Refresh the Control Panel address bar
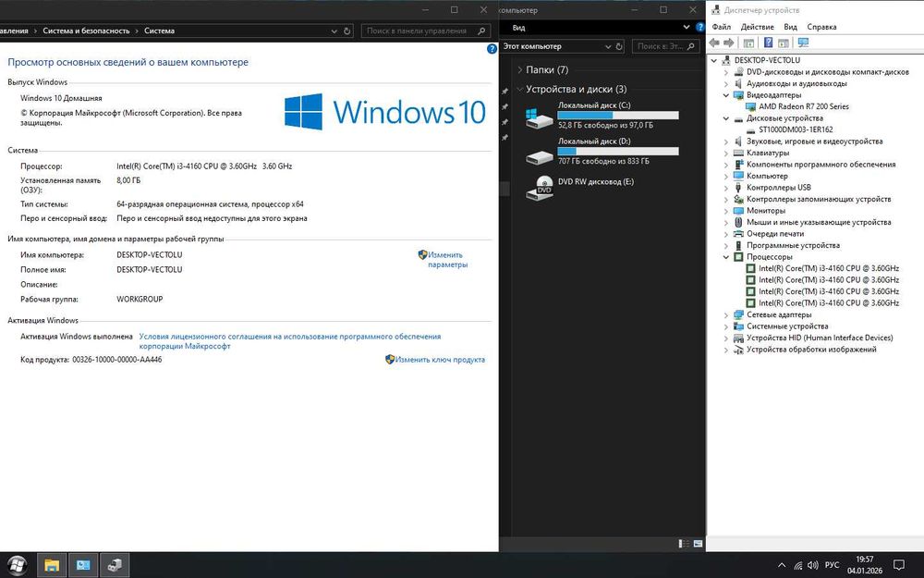 pos(347,31)
